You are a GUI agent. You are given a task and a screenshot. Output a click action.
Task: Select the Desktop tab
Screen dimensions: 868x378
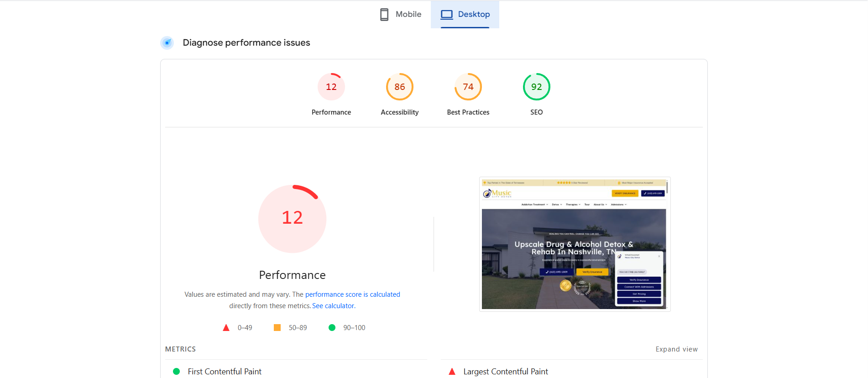[465, 15]
